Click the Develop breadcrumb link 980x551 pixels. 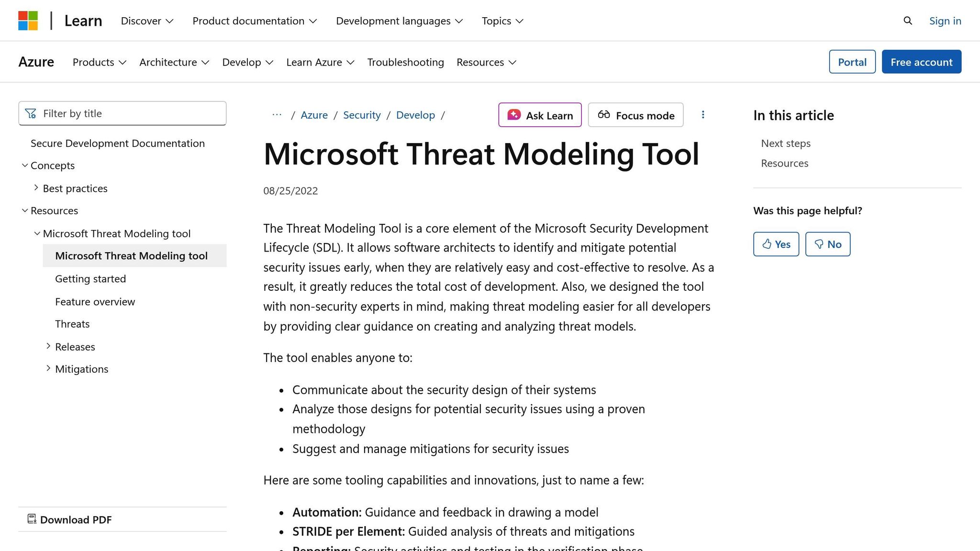415,115
